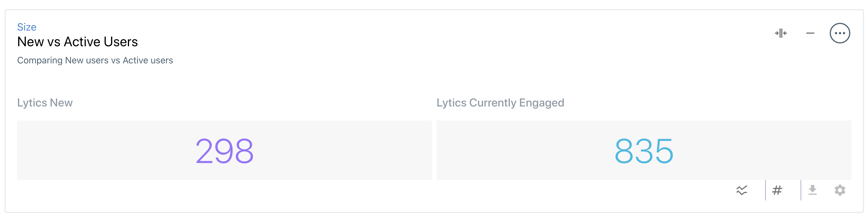Switch to the trend line chart view
This screenshot has width=868, height=217.
[741, 190]
